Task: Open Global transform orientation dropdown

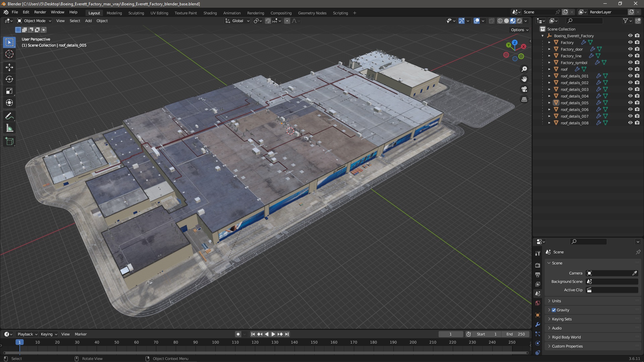Action: click(237, 21)
